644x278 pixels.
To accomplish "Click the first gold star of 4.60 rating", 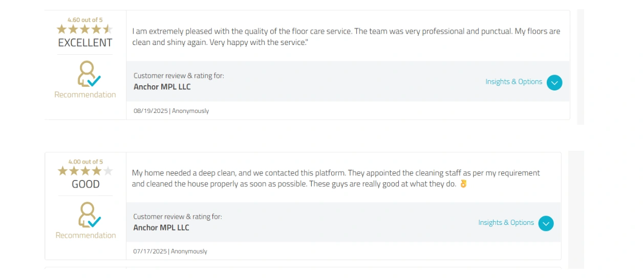I will tap(62, 29).
